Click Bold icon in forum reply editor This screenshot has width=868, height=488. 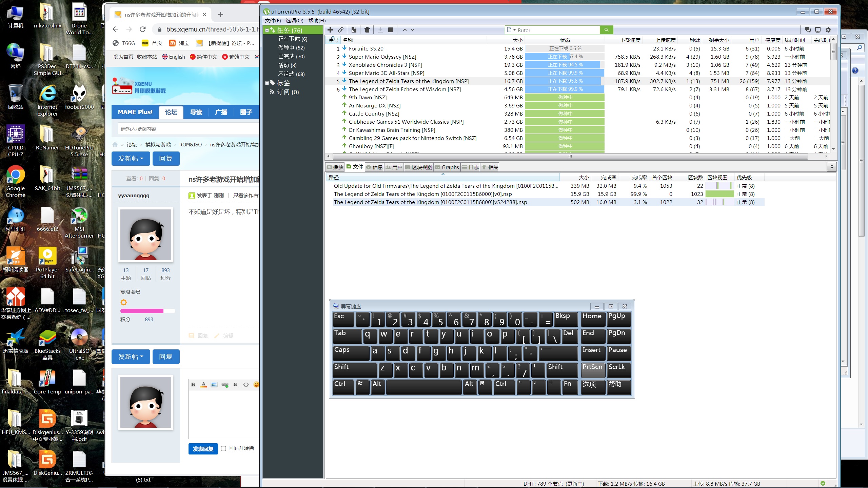[193, 384]
